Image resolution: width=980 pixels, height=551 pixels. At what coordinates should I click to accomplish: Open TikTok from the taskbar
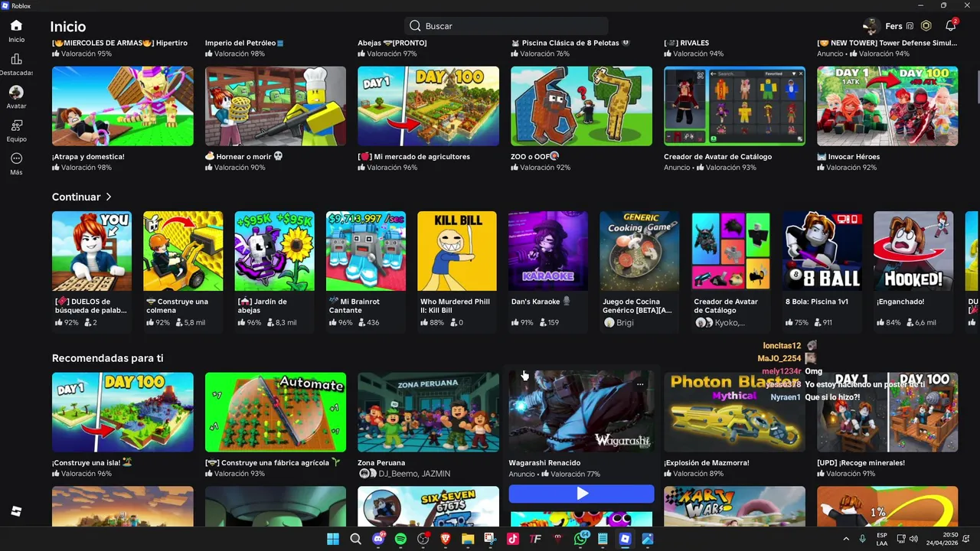[x=513, y=539]
